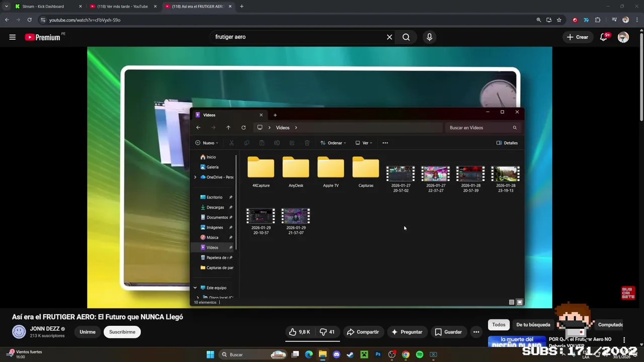Open the JONN DEZZ channel link

[x=45, y=329]
